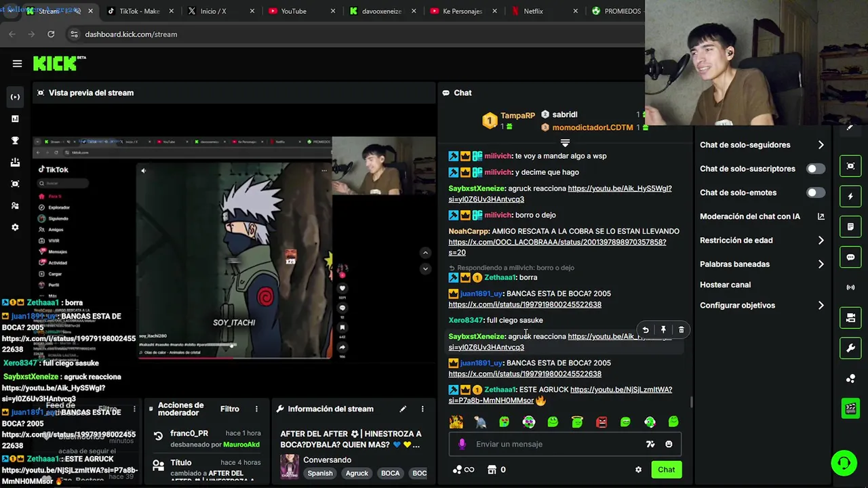Click username momodictadorLCDTM on leaderboard

tap(592, 127)
